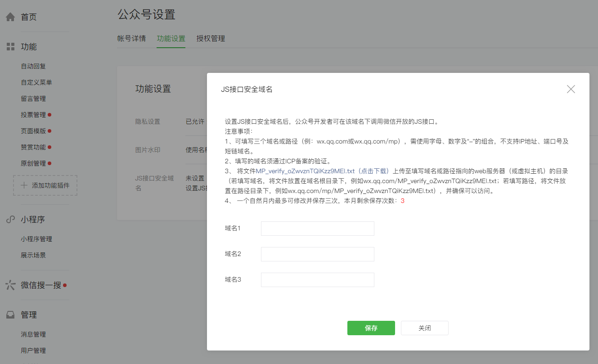Click the 域名1 input field
Viewport: 598px width, 364px height.
[x=318, y=229]
